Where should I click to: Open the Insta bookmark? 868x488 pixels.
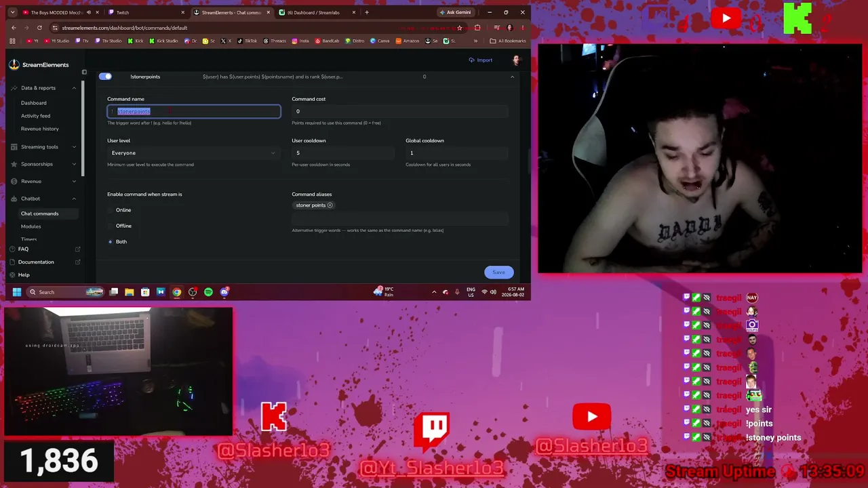click(300, 41)
